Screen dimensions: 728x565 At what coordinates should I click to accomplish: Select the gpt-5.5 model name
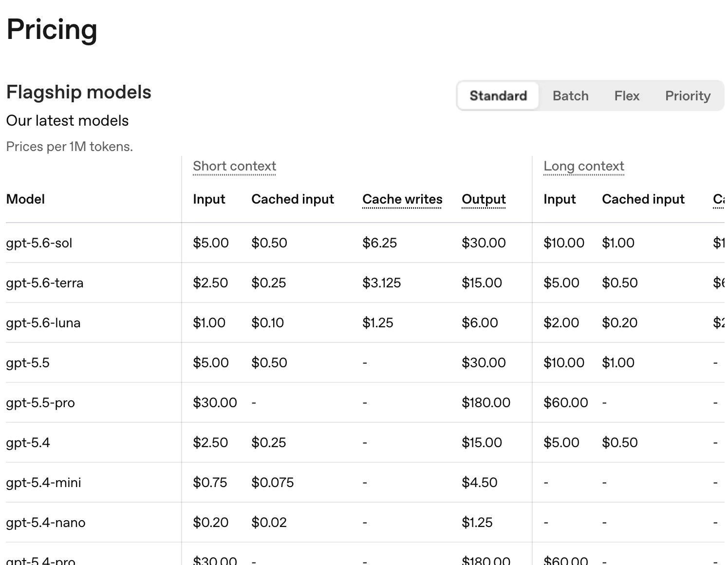click(28, 363)
